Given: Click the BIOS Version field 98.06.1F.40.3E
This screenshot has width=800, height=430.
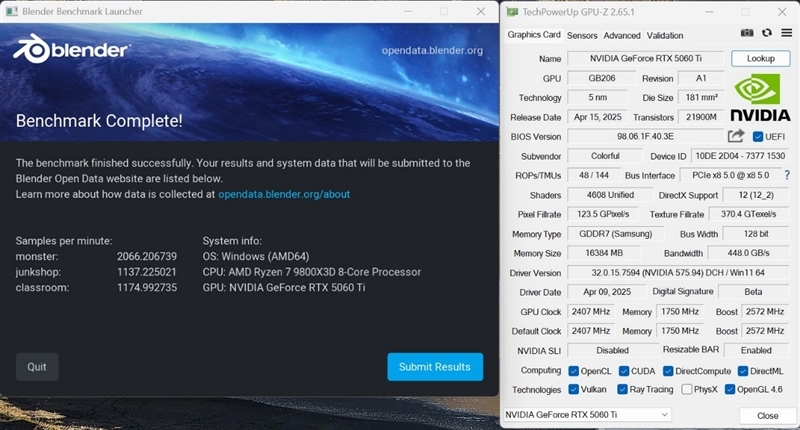Looking at the screenshot, I should pyautogui.click(x=645, y=136).
